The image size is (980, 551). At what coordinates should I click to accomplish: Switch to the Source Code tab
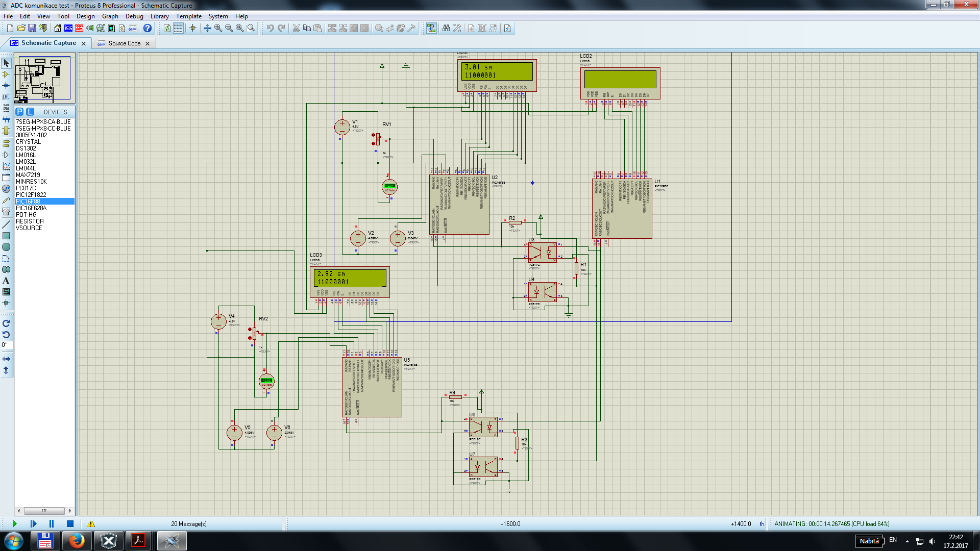tap(124, 43)
